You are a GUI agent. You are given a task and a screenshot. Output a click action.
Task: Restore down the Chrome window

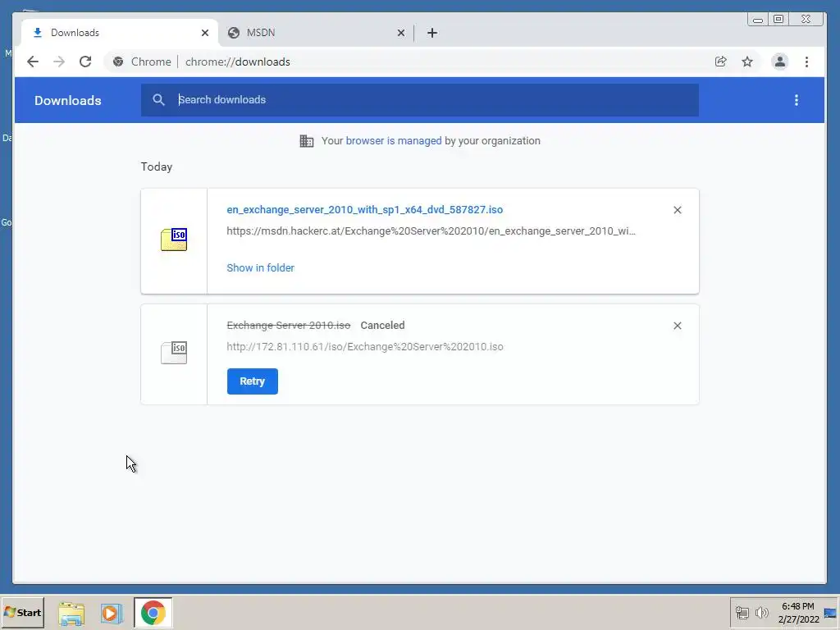pyautogui.click(x=779, y=20)
